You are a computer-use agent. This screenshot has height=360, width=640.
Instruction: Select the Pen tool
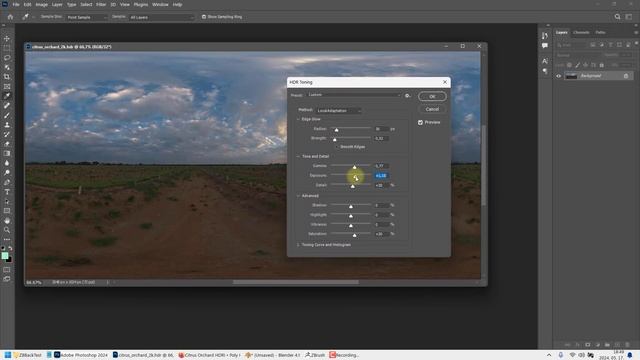[7, 182]
